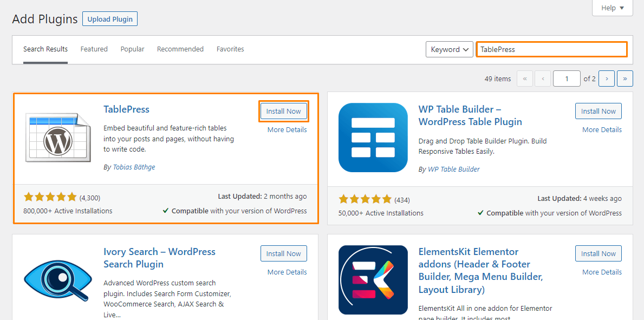Viewport: 644px width, 320px height.
Task: Click 'Last Updated: 4 weeks ago' text
Action: 580,198
